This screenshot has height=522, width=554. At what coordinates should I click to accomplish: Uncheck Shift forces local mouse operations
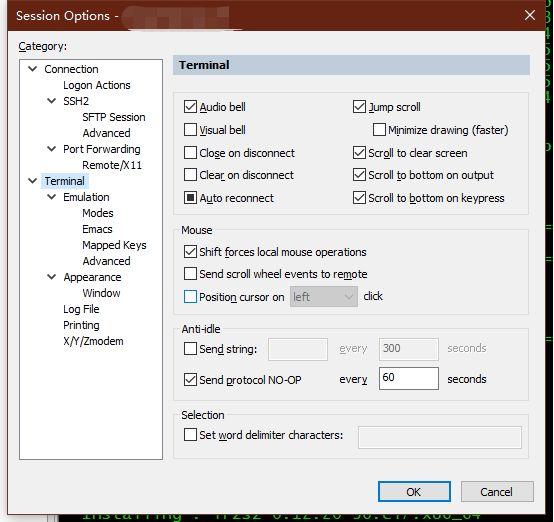(190, 252)
